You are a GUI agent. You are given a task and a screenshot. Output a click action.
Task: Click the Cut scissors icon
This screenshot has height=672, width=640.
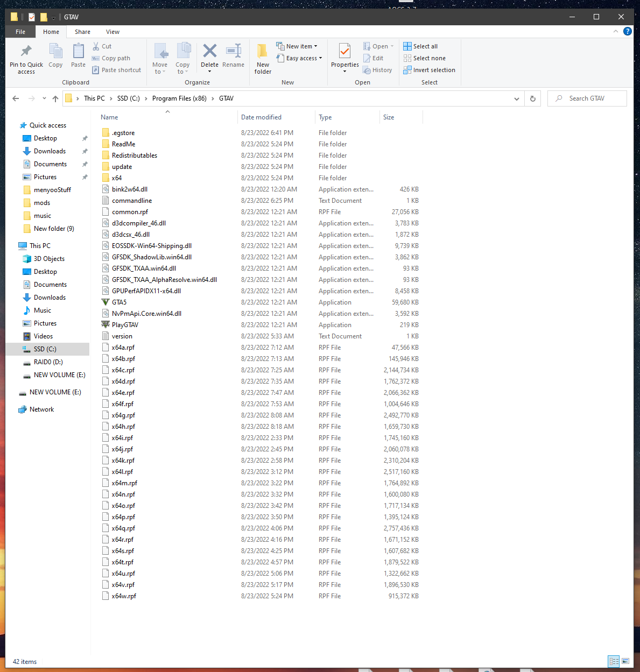[96, 46]
